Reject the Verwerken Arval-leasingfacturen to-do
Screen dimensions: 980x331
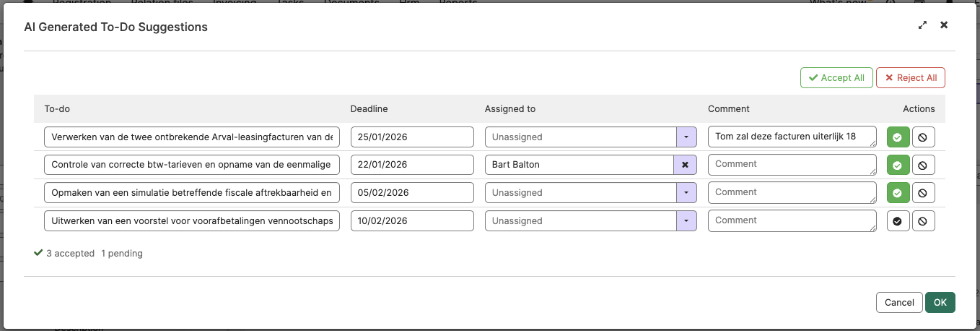(x=923, y=137)
